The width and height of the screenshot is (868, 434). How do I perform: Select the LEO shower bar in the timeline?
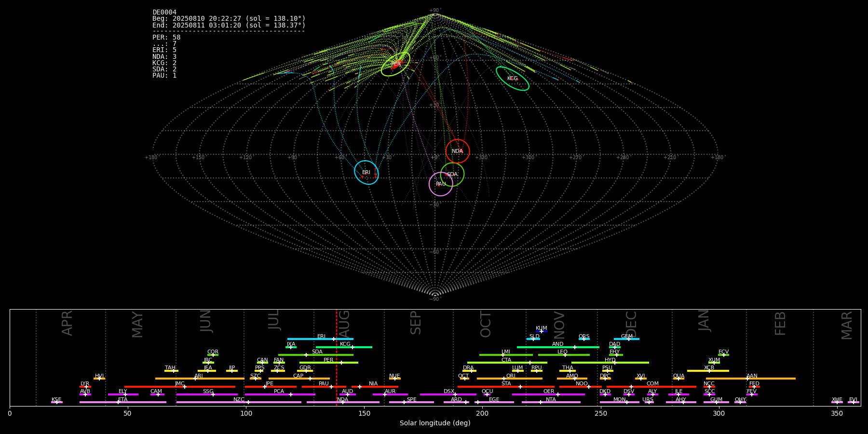[x=564, y=355]
